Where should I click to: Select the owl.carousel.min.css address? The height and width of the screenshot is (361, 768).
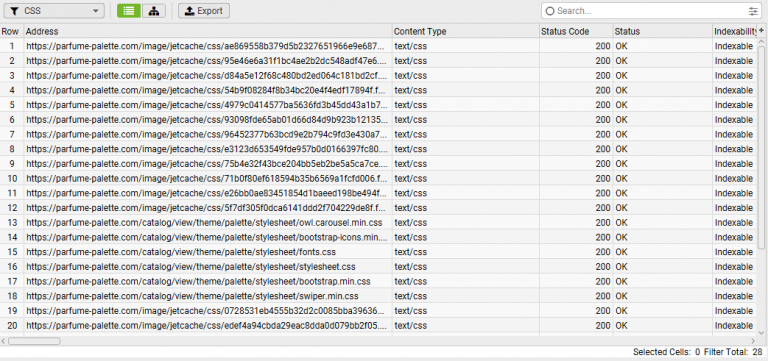(204, 222)
